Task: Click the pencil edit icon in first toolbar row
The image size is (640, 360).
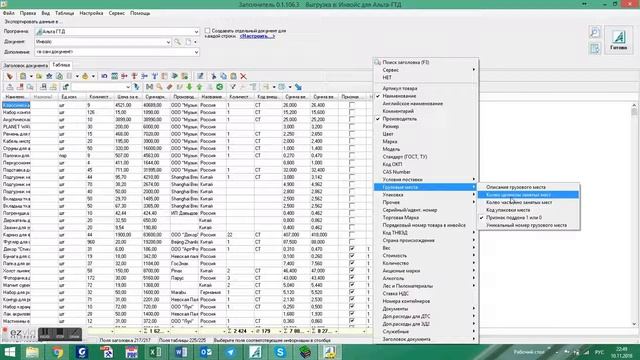Action: tap(200, 76)
